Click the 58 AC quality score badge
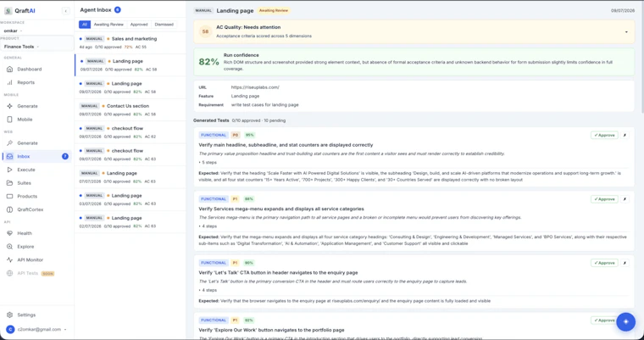Viewport: 644px width, 340px height. click(205, 31)
